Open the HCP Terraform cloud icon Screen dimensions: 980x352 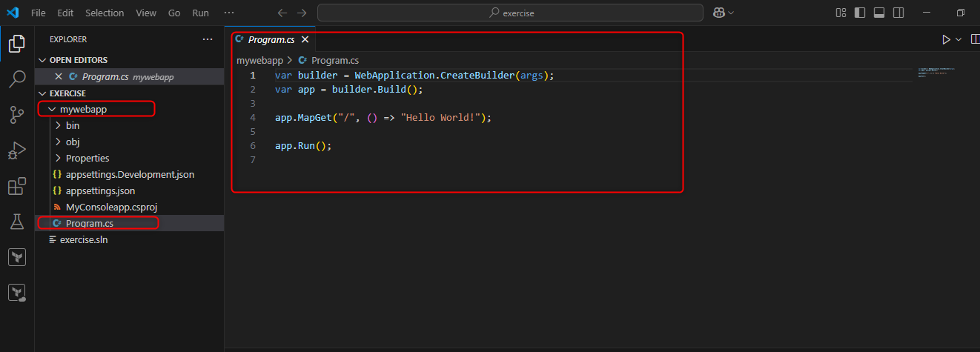[16, 293]
